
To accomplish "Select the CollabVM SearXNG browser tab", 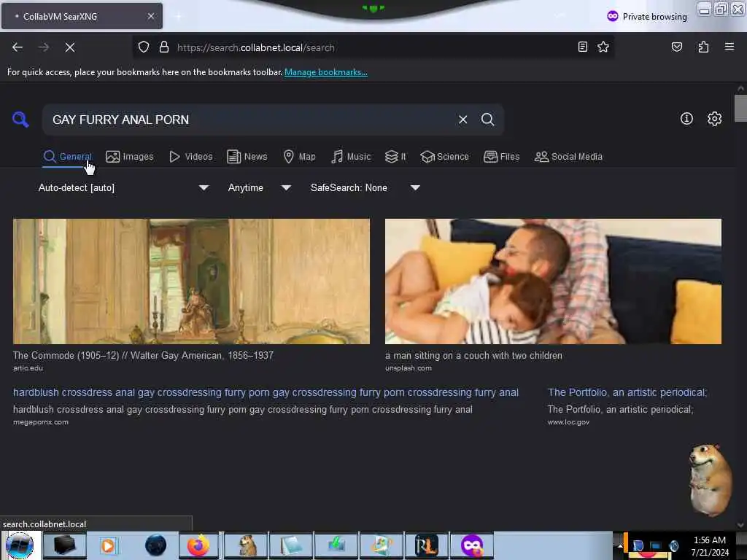I will click(82, 16).
